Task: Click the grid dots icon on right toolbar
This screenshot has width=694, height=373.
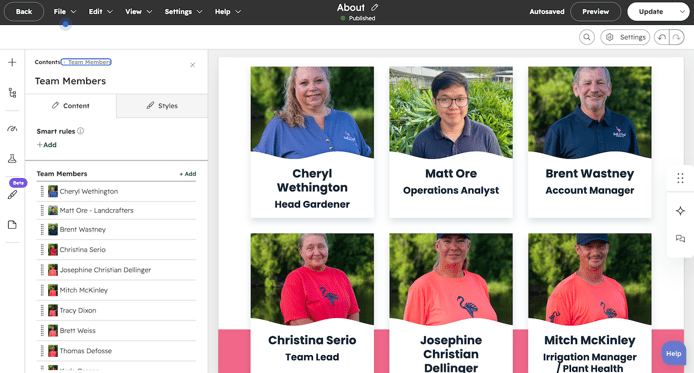Action: [x=680, y=178]
